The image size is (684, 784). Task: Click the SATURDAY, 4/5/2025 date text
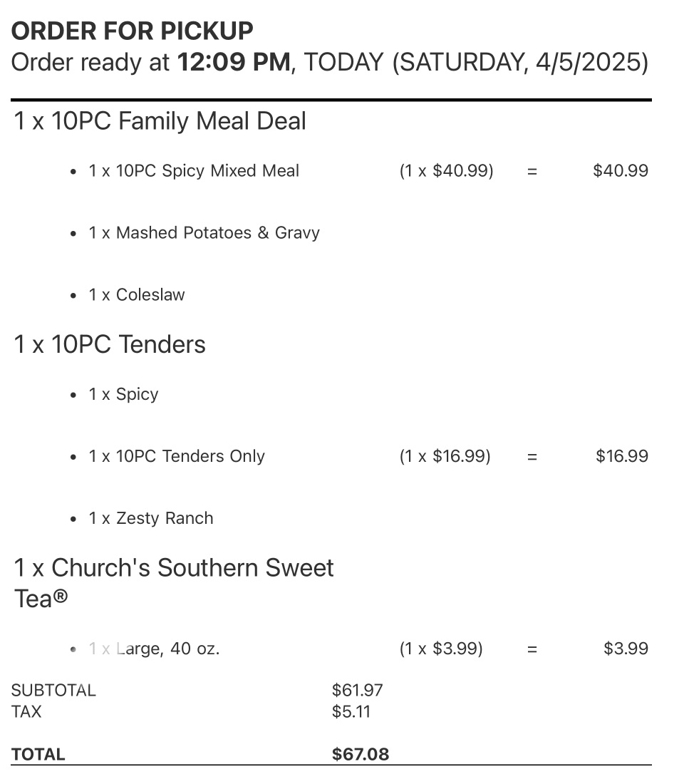click(520, 63)
